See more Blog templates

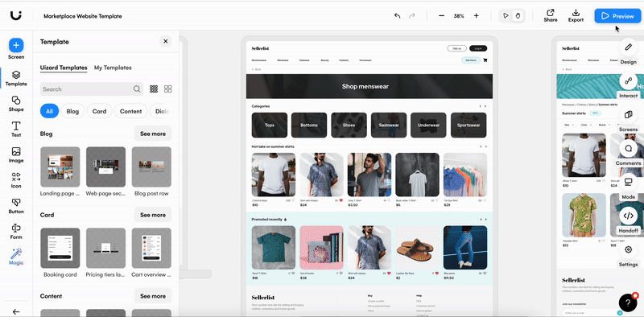[x=153, y=134]
